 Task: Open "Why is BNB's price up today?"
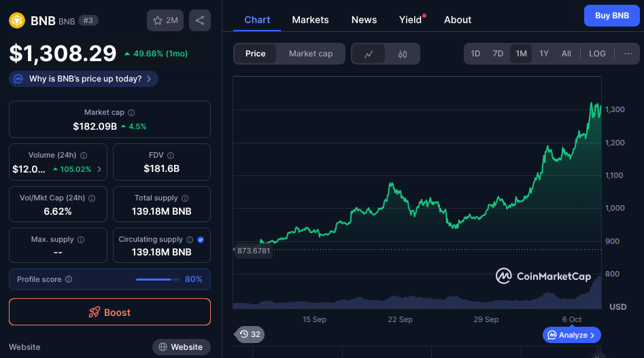click(x=84, y=79)
